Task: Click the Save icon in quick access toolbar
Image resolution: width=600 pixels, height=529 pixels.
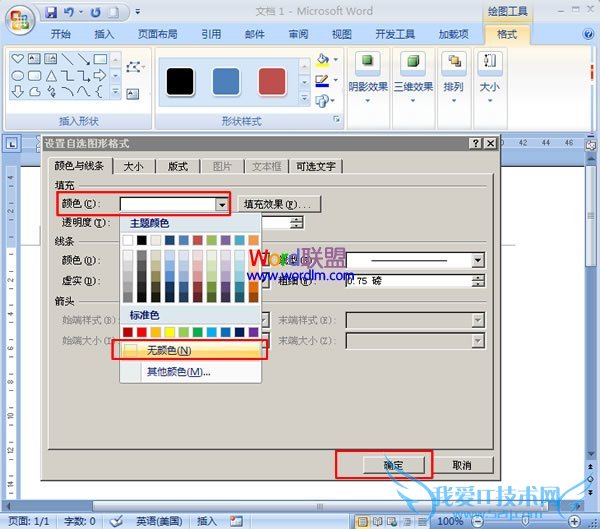Action: (x=50, y=13)
